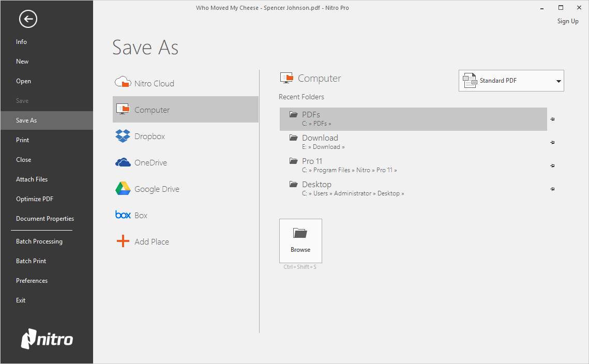Pin the PDFs recent folder

coord(552,119)
